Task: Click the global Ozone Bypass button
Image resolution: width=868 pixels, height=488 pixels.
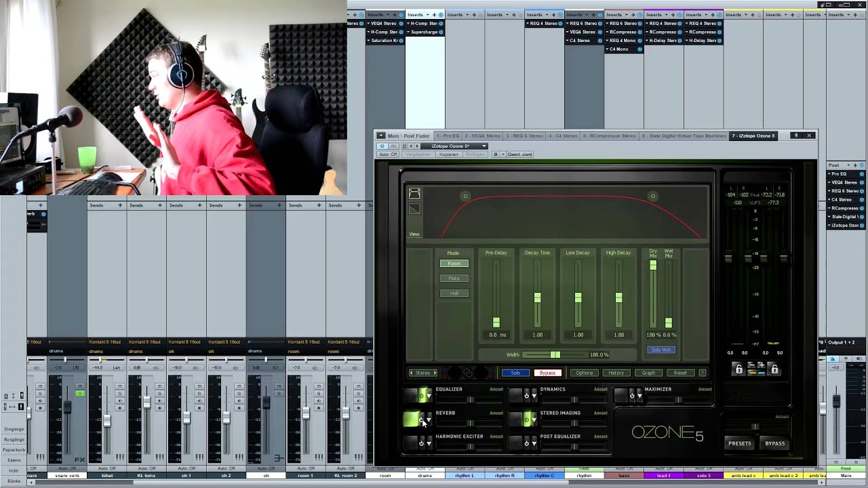Action: [774, 443]
